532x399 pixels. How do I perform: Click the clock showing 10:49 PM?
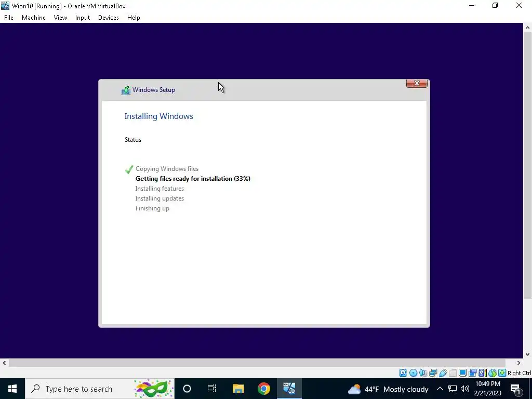tap(487, 389)
